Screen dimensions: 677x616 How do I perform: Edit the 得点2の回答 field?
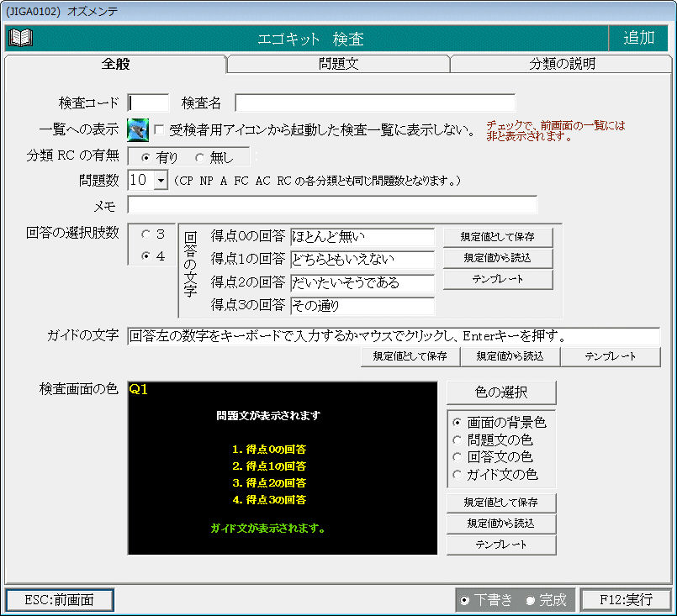(362, 283)
